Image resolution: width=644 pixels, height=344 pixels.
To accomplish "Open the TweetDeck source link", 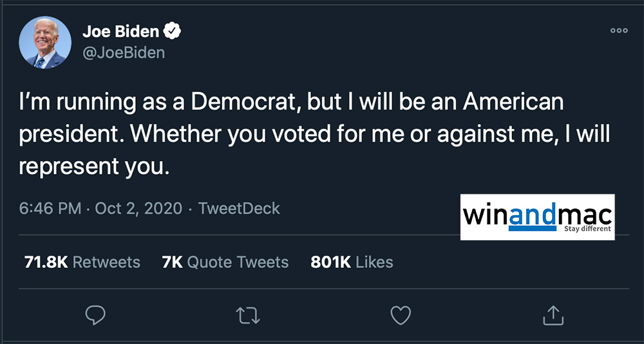I will (239, 209).
